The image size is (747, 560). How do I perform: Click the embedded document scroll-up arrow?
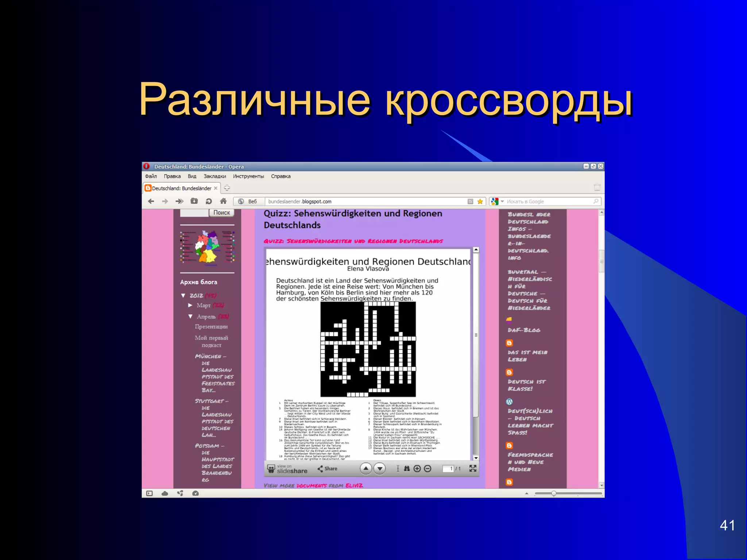(476, 250)
